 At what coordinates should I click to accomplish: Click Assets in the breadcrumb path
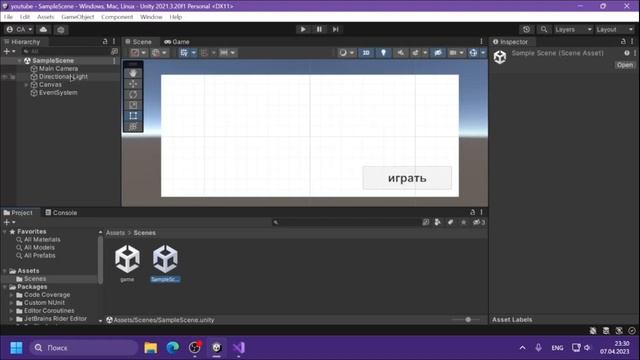tap(116, 233)
